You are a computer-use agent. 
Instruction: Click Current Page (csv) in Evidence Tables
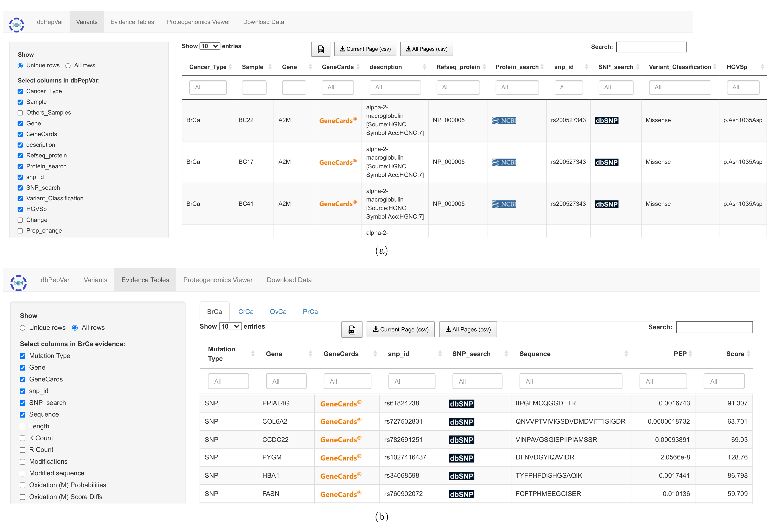click(x=400, y=330)
